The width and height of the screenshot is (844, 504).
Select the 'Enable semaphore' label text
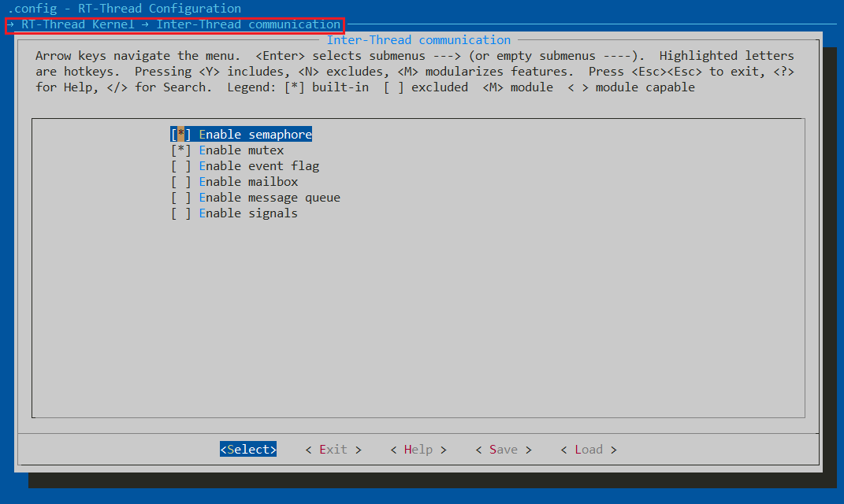click(255, 135)
